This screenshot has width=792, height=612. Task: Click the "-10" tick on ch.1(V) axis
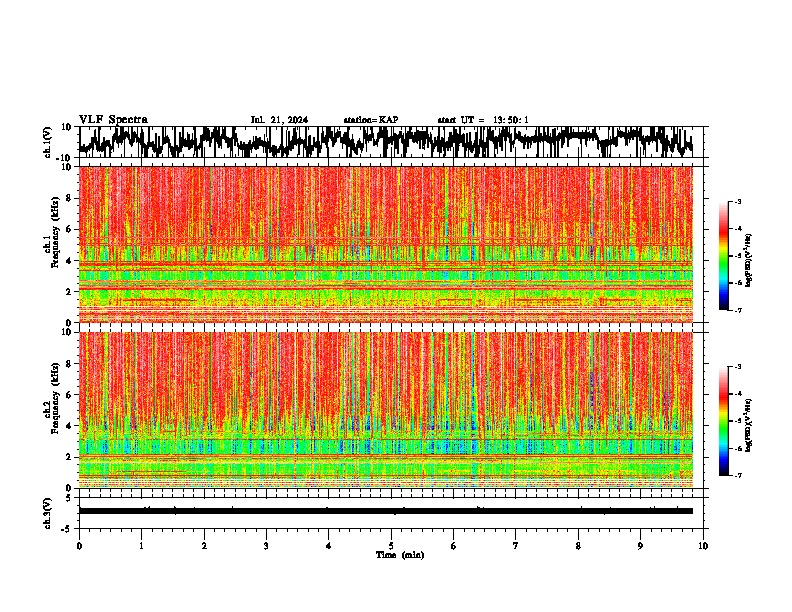(x=65, y=158)
